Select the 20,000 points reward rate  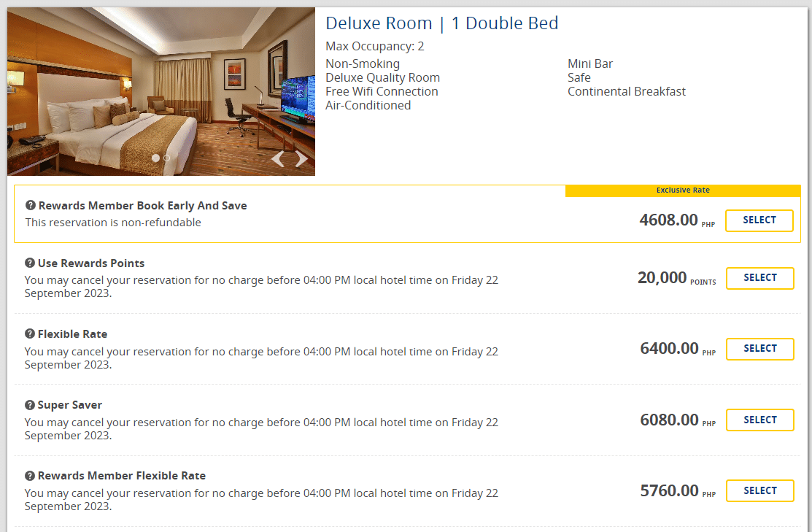759,278
